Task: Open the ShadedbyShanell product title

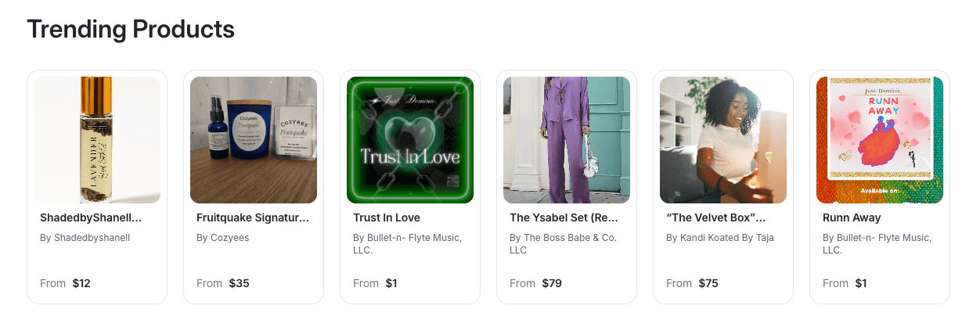Action: click(91, 218)
